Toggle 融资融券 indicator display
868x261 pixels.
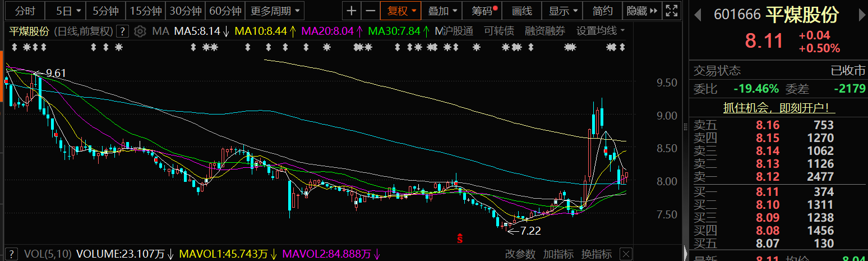(545, 31)
